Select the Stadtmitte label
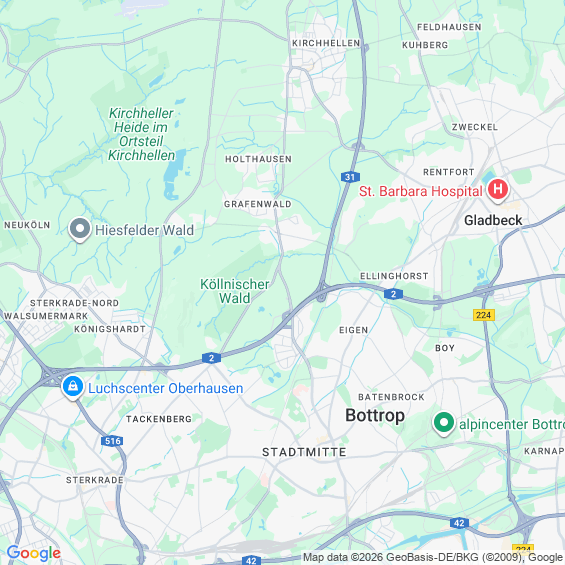This screenshot has width=565, height=565. (304, 452)
